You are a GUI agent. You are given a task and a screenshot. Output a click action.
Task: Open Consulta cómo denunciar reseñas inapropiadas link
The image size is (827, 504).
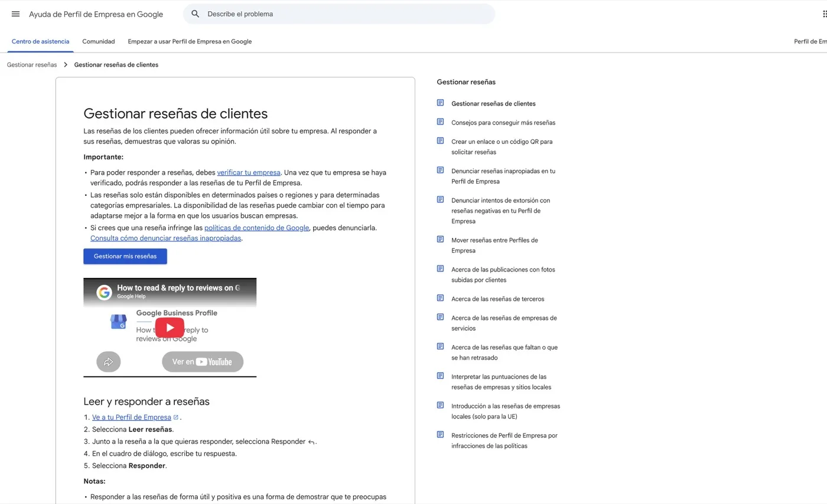pyautogui.click(x=166, y=238)
